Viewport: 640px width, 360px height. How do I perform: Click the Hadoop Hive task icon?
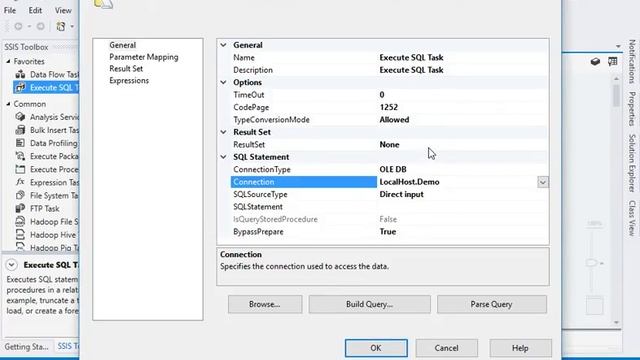click(x=20, y=235)
